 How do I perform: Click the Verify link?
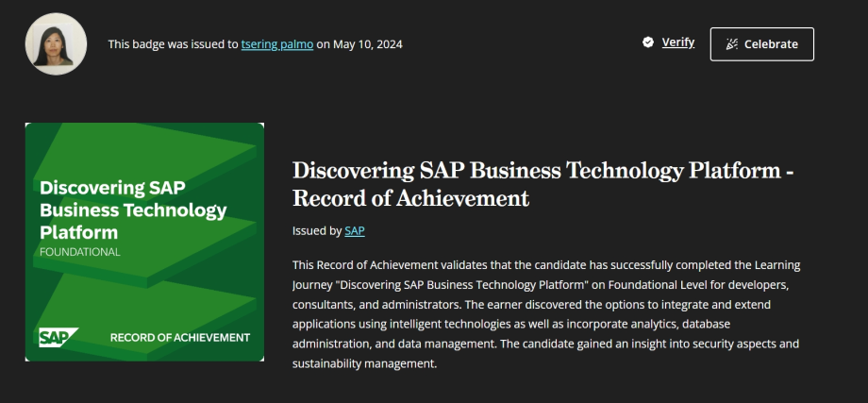coord(677,42)
